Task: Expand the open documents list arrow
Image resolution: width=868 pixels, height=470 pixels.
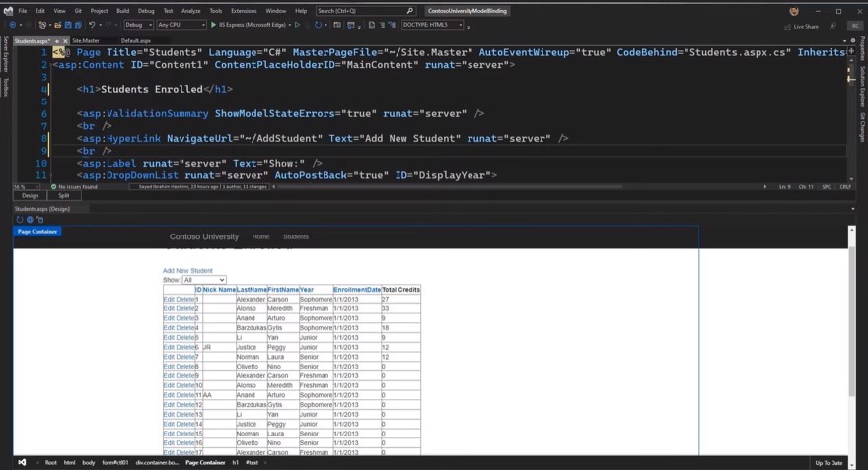Action: tap(844, 41)
